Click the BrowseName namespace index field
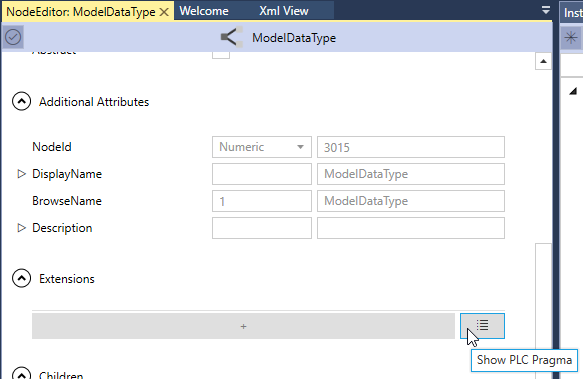Viewport: 583px width, 379px height. 262,201
